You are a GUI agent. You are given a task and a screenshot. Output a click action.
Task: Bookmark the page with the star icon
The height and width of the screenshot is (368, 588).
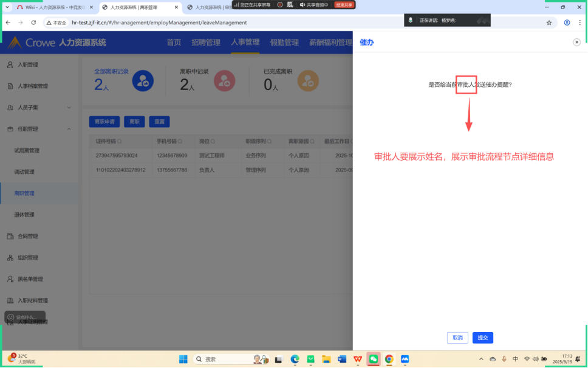tap(549, 23)
